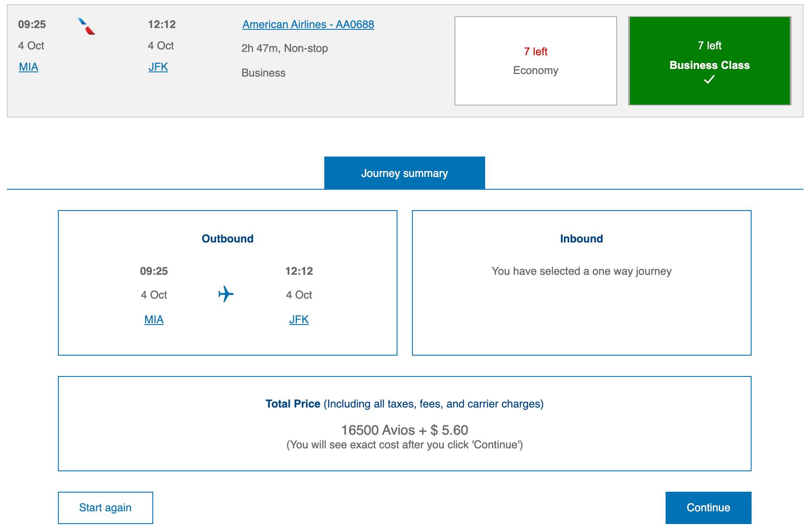Click the 2h 47m Non-stop duration text

(284, 48)
